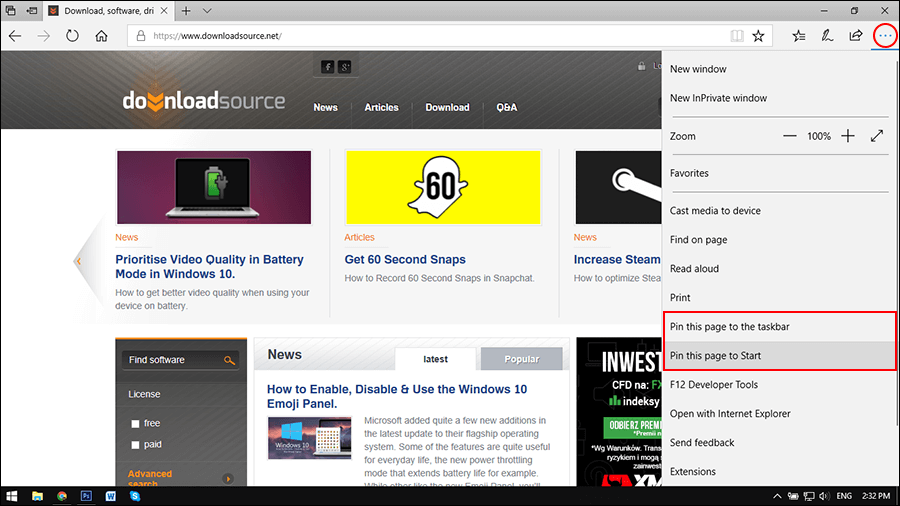Open the Windows 10 Emoji Panel article

[x=397, y=396]
